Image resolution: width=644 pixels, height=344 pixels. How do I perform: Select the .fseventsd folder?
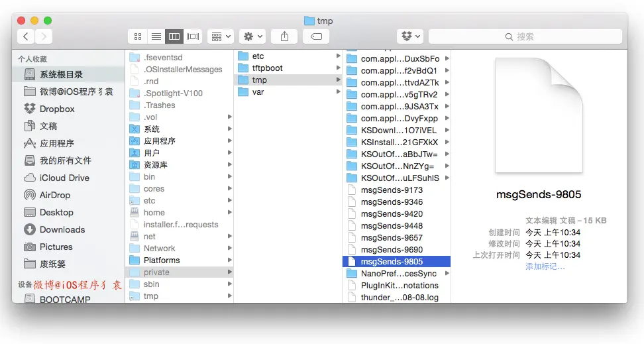point(180,58)
